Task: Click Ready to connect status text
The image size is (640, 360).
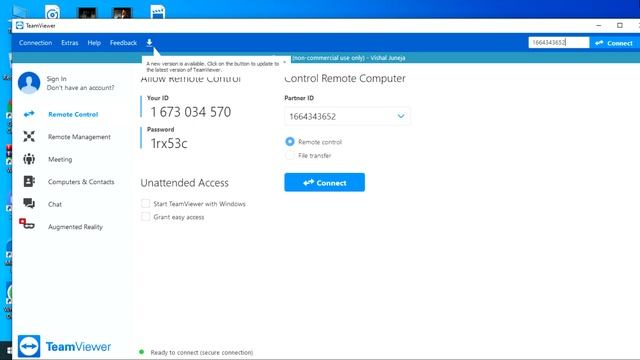Action: click(202, 352)
